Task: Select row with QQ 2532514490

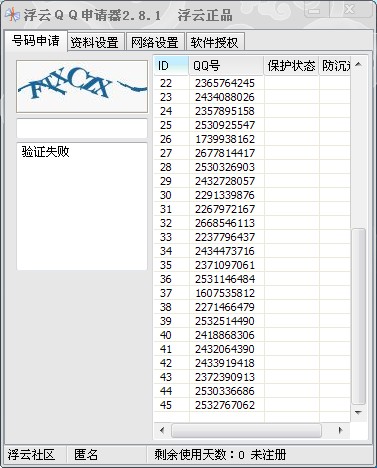Action: tap(252, 321)
